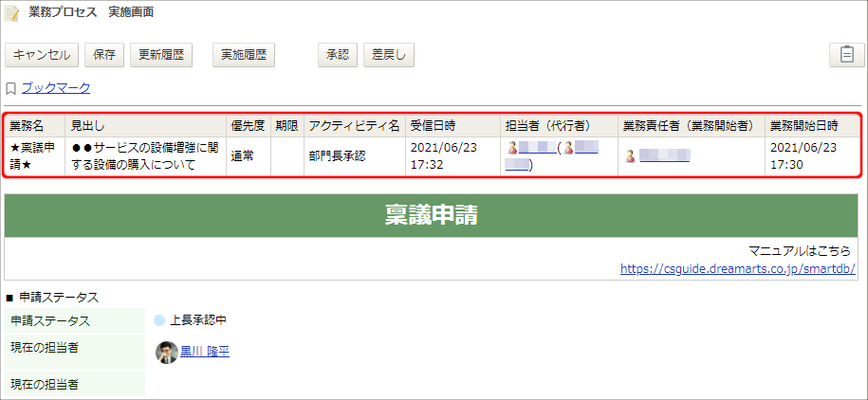This screenshot has height=400, width=868.
Task: Click the user icon in 業務責任者 column
Action: (630, 156)
